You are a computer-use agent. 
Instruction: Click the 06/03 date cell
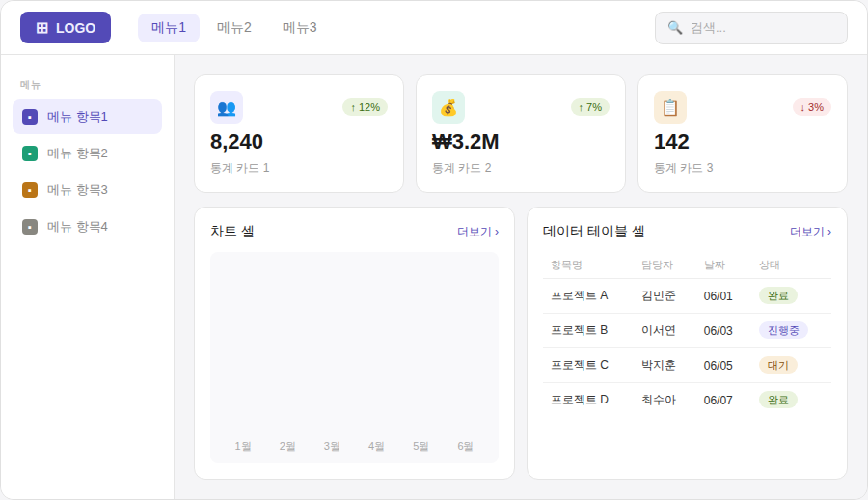pyautogui.click(x=718, y=331)
